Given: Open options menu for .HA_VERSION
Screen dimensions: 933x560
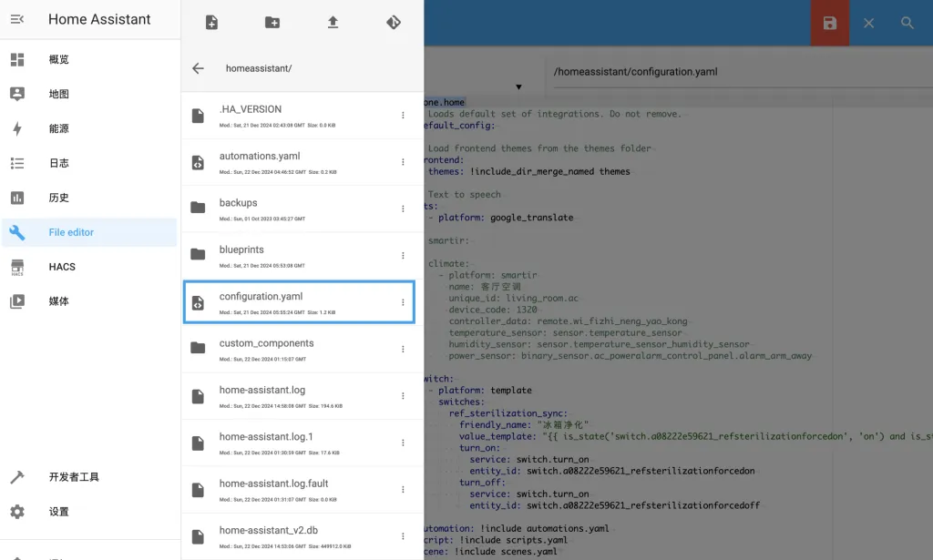Looking at the screenshot, I should click(x=403, y=116).
